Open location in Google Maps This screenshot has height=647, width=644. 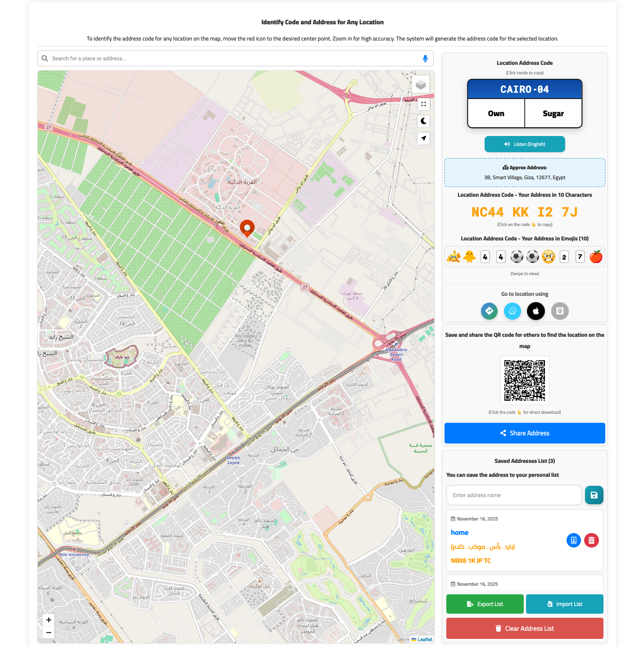point(489,311)
